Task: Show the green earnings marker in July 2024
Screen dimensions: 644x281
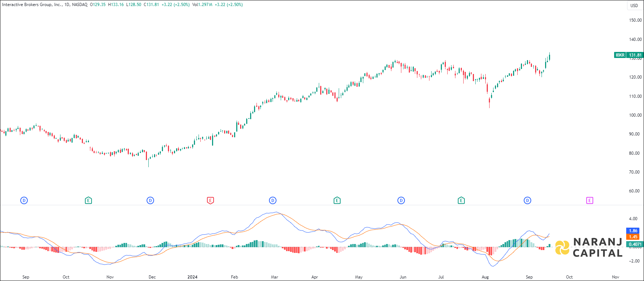Action: click(461, 201)
